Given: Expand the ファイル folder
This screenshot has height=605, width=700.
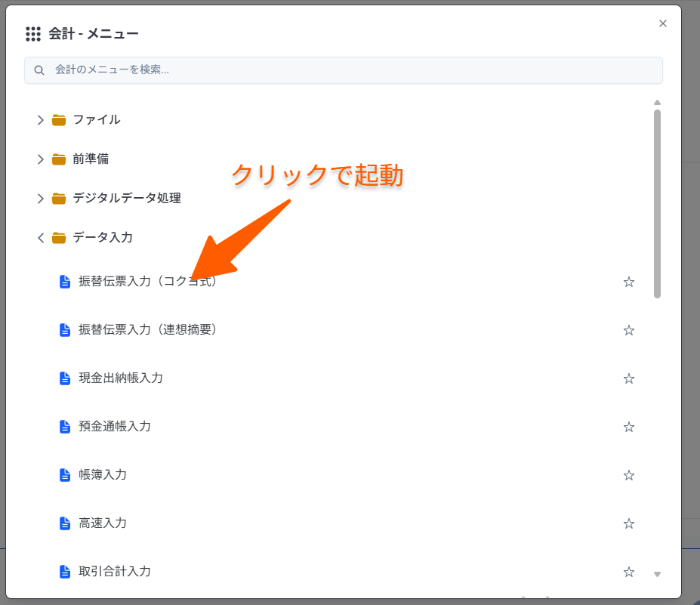Looking at the screenshot, I should [40, 119].
